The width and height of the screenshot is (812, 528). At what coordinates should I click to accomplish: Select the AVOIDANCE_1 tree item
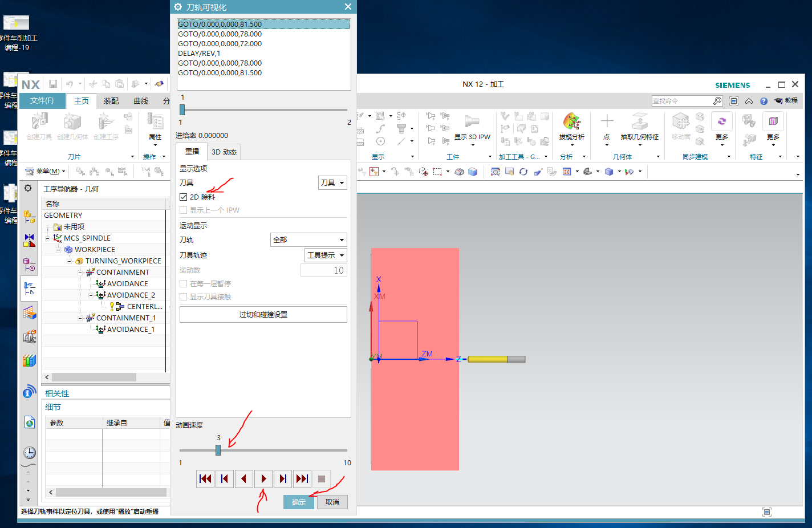[131, 329]
